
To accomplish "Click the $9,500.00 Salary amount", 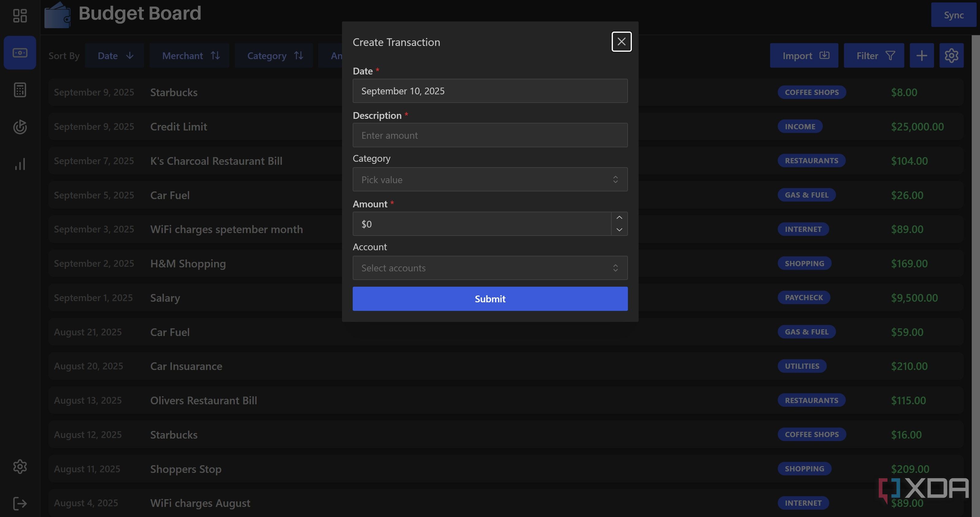I will pos(914,298).
